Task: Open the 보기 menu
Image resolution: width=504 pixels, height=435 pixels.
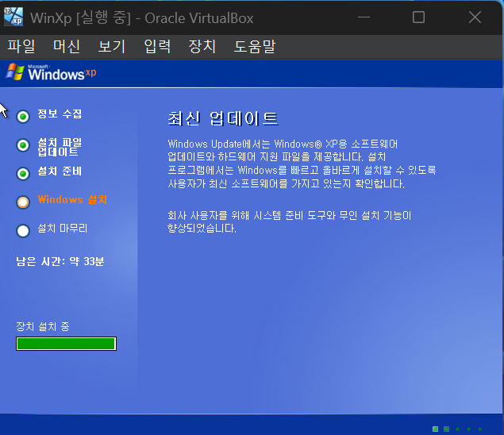Action: (112, 47)
